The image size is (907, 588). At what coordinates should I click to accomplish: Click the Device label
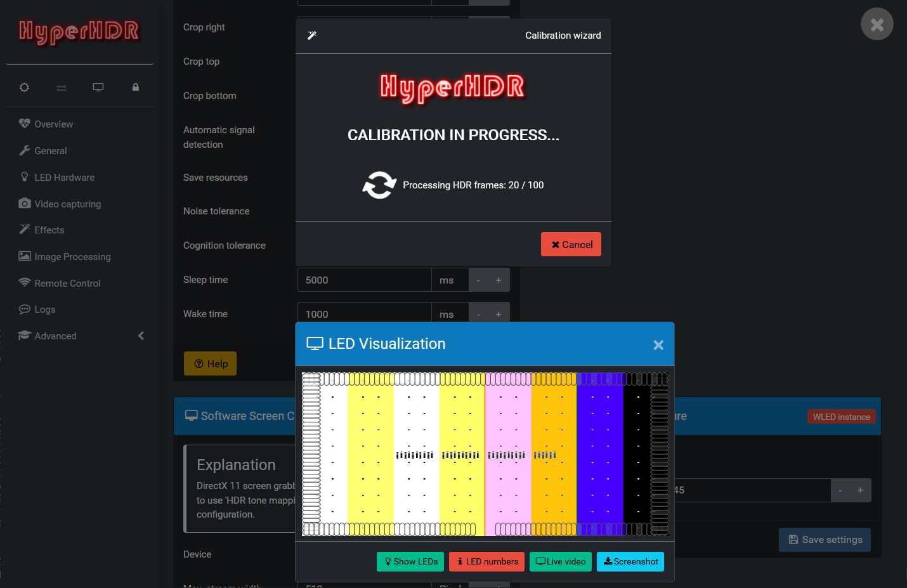click(197, 554)
